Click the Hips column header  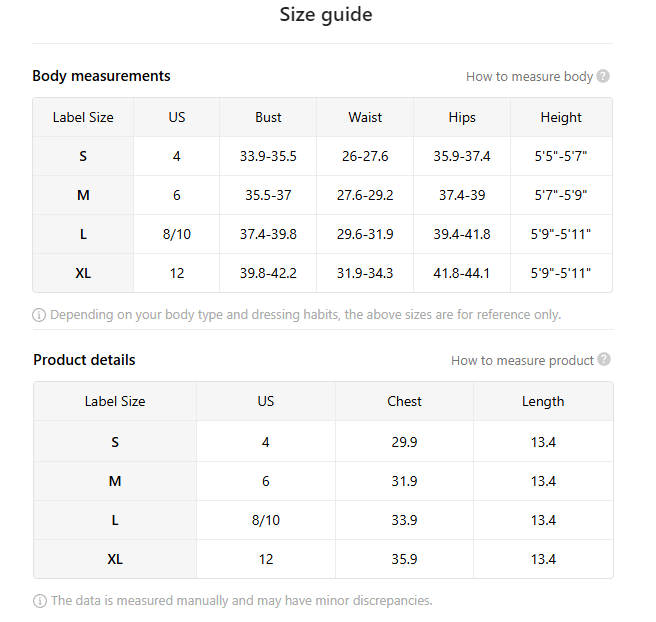coord(462,117)
